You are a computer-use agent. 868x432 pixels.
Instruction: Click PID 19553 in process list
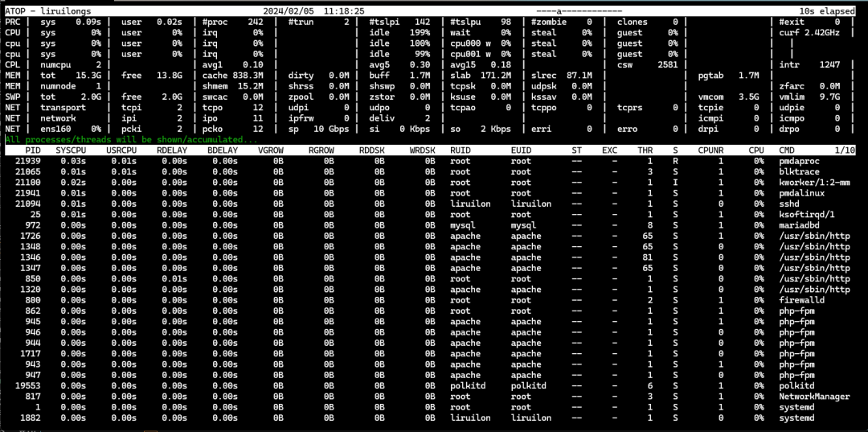pyautogui.click(x=27, y=386)
